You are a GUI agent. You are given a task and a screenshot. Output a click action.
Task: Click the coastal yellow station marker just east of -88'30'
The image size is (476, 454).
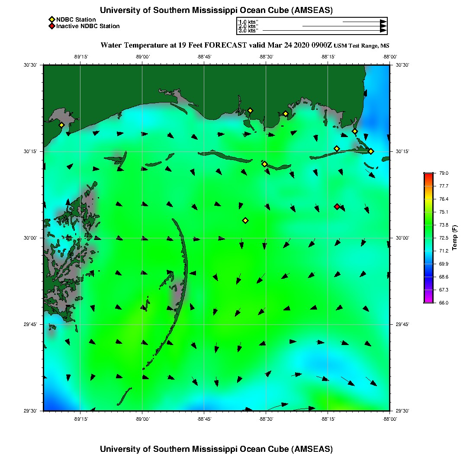(x=285, y=114)
